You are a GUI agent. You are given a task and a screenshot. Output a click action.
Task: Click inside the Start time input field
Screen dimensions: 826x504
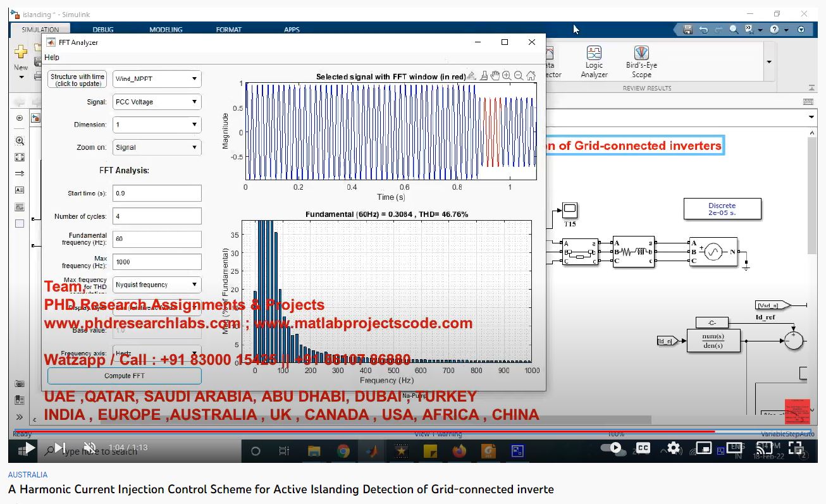coord(157,194)
